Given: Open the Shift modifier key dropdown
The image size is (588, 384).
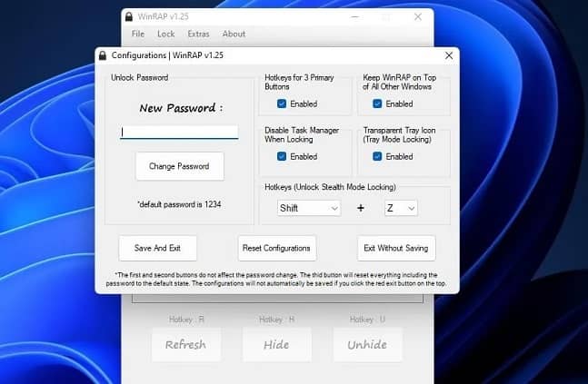Looking at the screenshot, I should click(x=309, y=208).
